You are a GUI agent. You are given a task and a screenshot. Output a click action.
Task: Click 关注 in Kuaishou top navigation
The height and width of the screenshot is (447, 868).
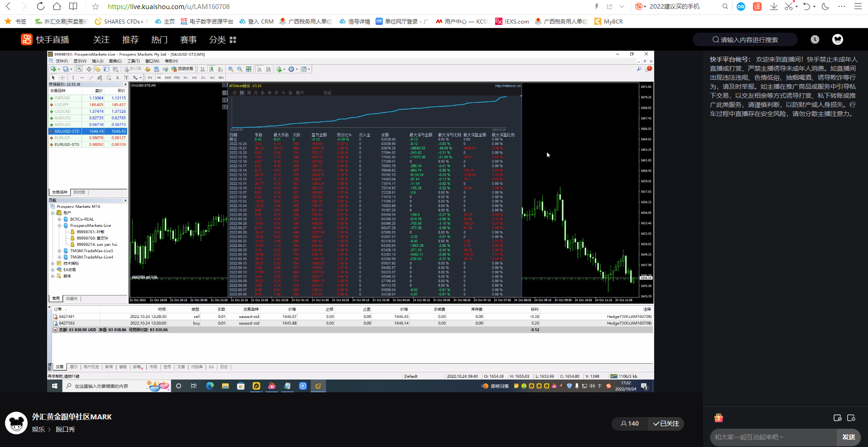coord(101,40)
